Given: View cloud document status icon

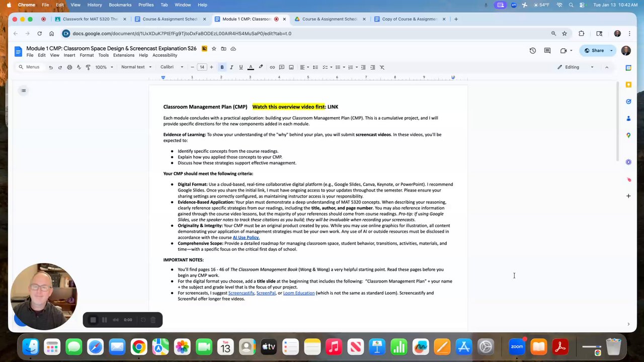Looking at the screenshot, I should click(x=233, y=49).
